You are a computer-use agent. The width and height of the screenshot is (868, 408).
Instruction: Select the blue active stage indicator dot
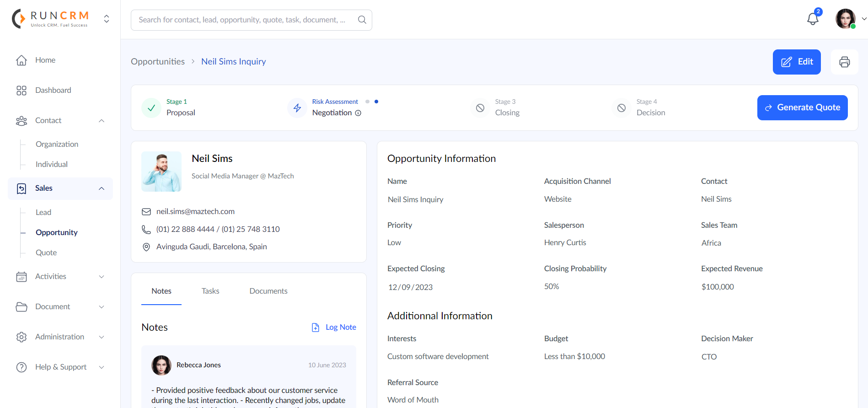(376, 102)
